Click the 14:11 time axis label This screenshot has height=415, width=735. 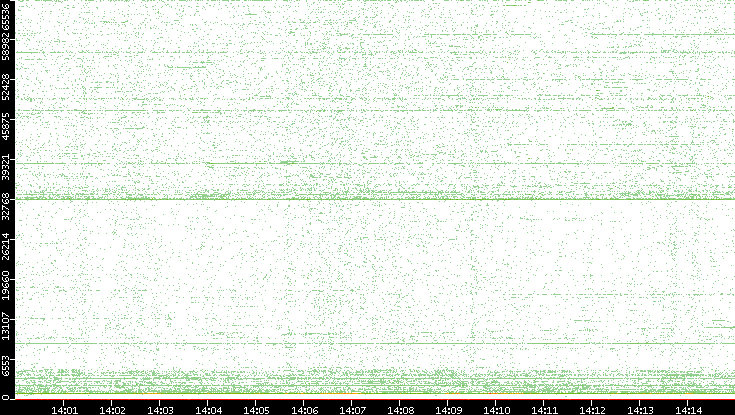coord(545,410)
